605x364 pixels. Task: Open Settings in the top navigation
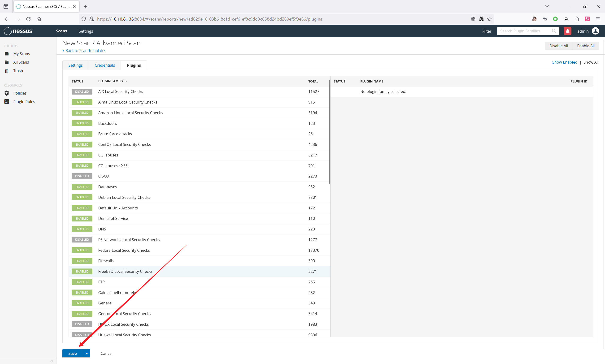(x=86, y=31)
